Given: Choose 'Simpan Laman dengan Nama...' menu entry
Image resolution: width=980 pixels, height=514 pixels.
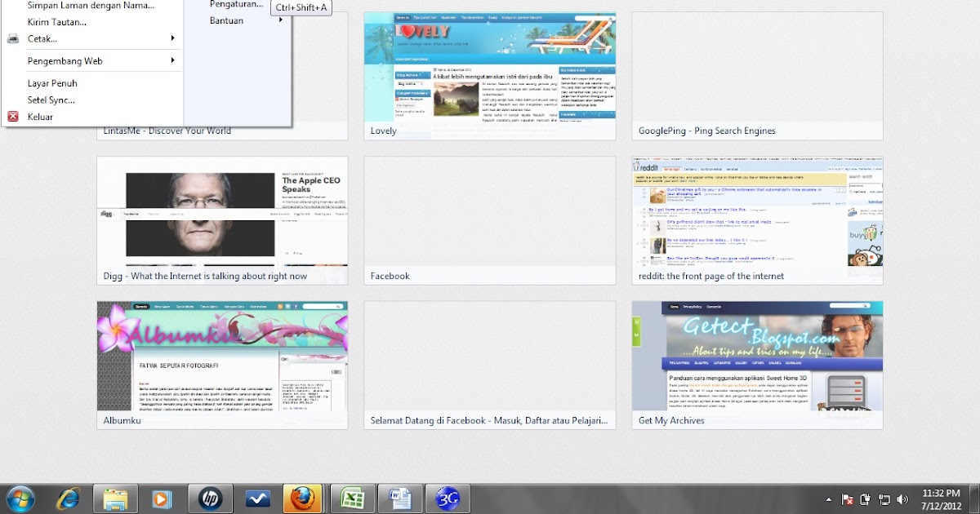Looking at the screenshot, I should click(x=92, y=5).
